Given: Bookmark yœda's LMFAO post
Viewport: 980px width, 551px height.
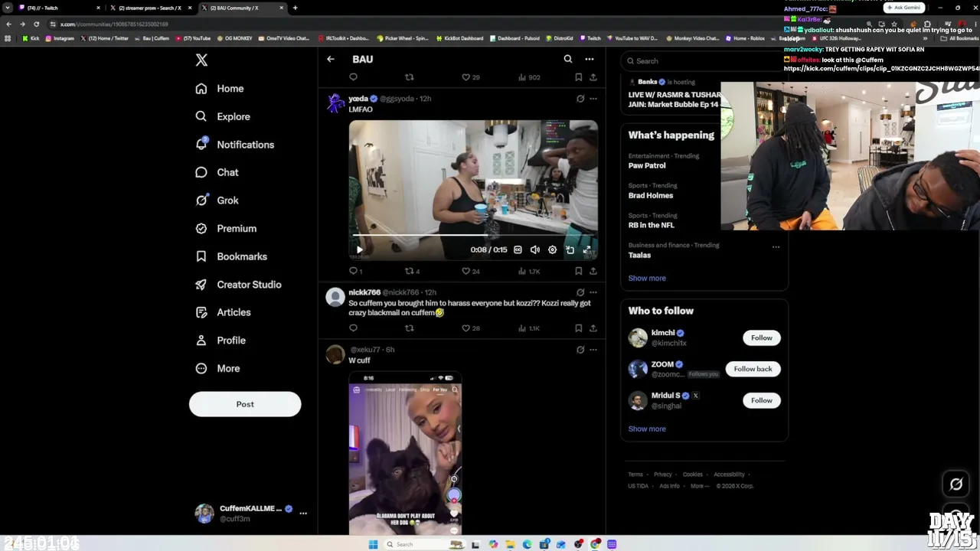Looking at the screenshot, I should (x=578, y=271).
